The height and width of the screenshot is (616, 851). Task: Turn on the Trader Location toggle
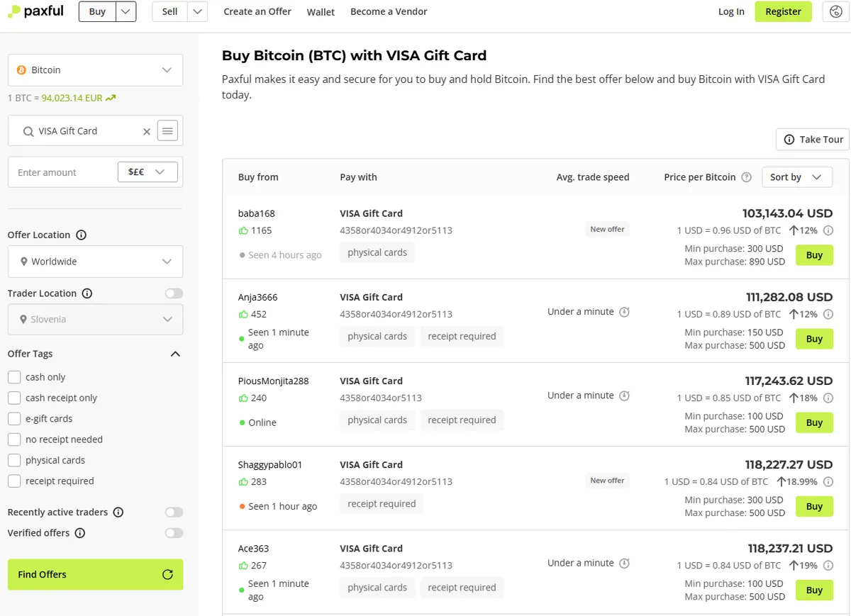(x=174, y=293)
